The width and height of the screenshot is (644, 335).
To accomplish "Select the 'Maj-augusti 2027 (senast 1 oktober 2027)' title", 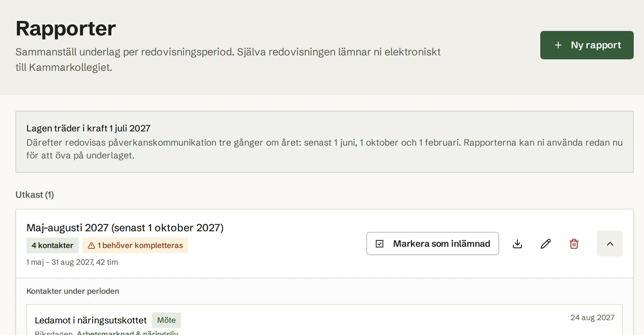I will (125, 228).
